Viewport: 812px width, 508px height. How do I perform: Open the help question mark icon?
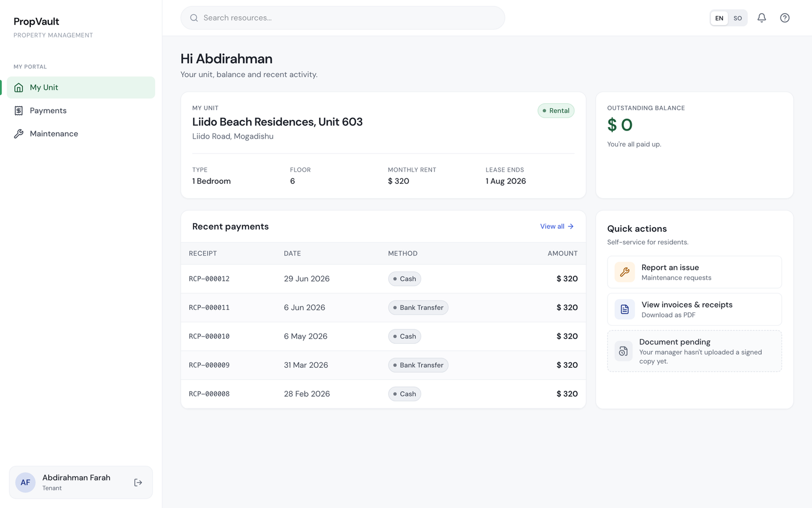click(785, 18)
